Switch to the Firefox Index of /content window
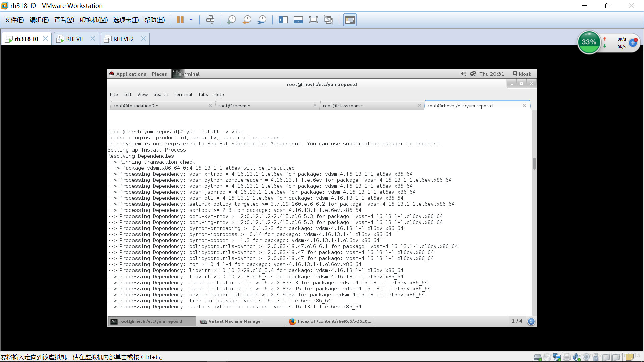This screenshot has width=644, height=362. [x=330, y=321]
